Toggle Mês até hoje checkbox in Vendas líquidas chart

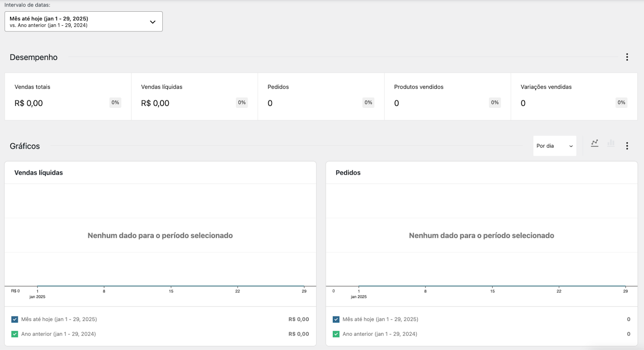click(15, 319)
